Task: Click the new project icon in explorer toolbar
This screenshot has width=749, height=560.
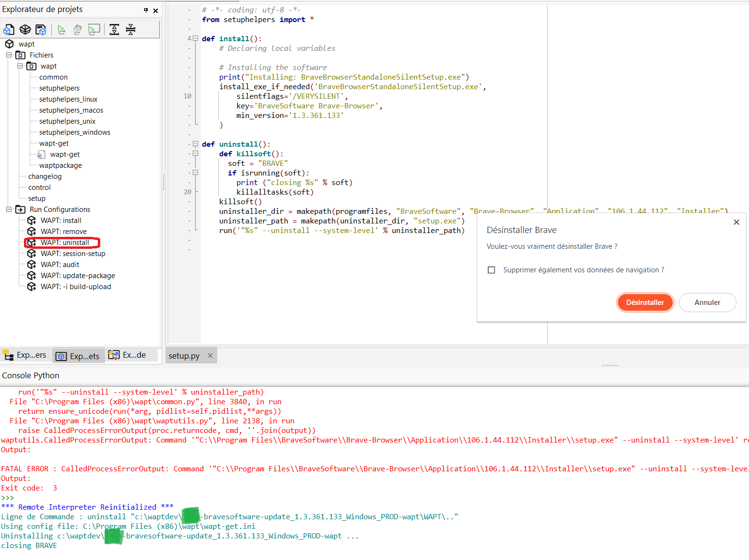Action: (x=9, y=30)
